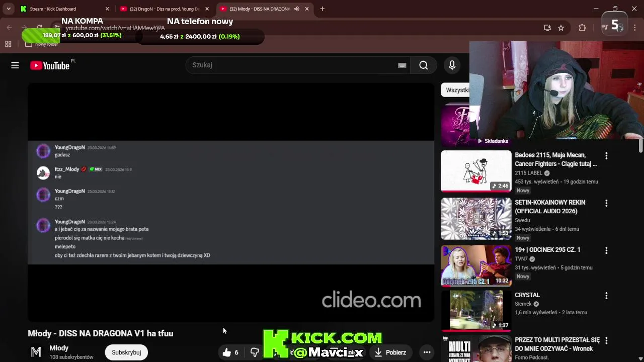This screenshot has height=362, width=644.
Task: Open the browser media controls icon
Action: [605, 28]
